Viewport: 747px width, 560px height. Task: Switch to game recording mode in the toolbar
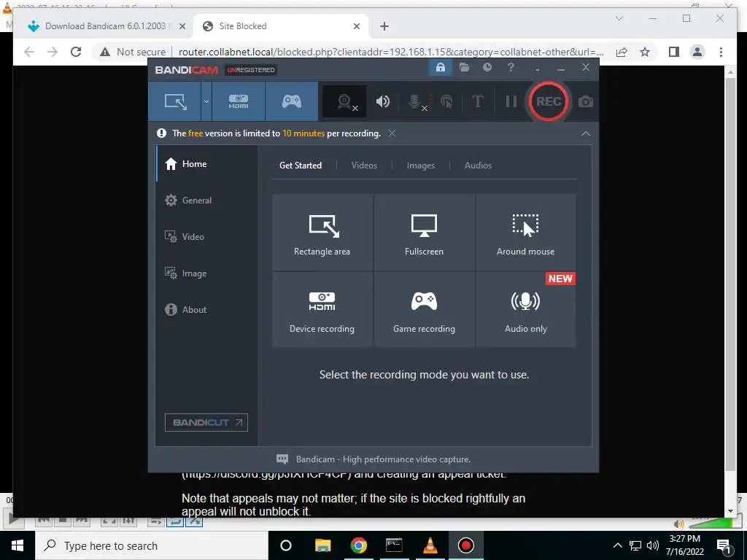(292, 101)
